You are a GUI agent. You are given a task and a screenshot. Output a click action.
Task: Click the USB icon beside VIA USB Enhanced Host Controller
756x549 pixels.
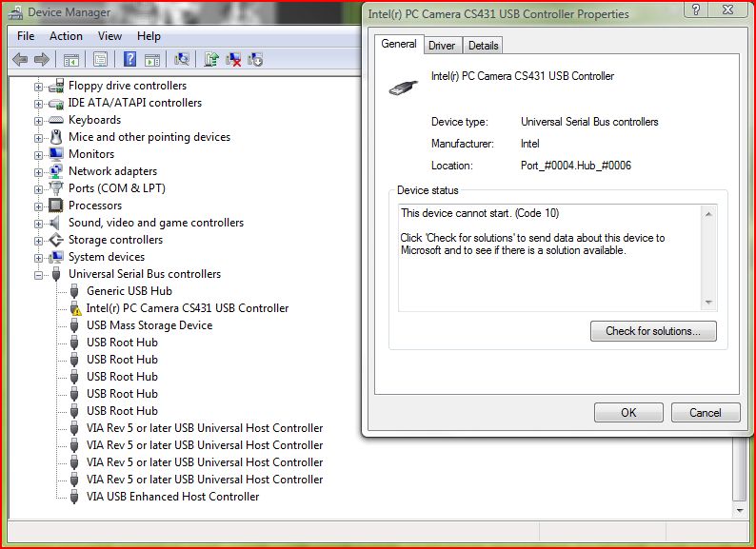[x=74, y=497]
